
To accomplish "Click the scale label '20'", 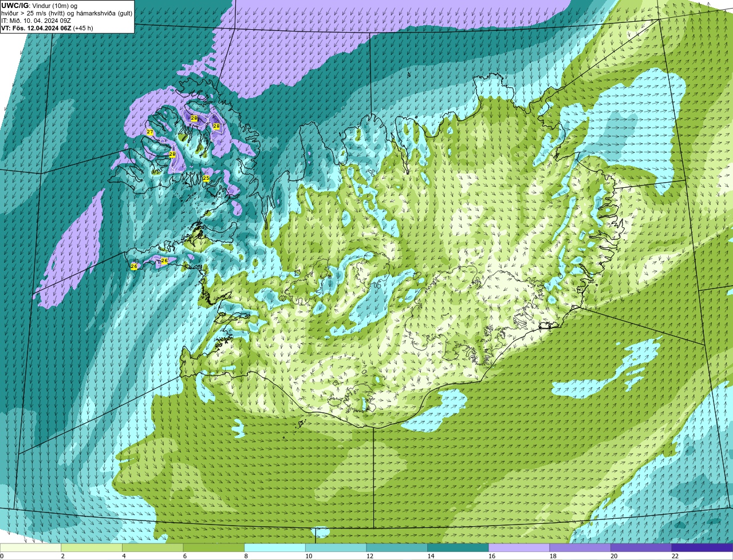I will [614, 555].
